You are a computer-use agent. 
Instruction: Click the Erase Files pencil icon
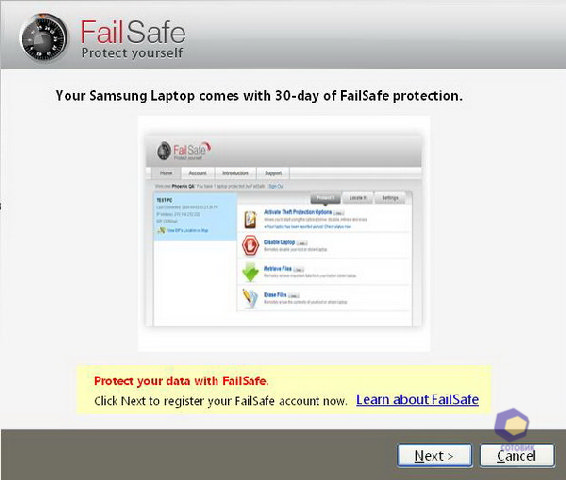pyautogui.click(x=250, y=298)
